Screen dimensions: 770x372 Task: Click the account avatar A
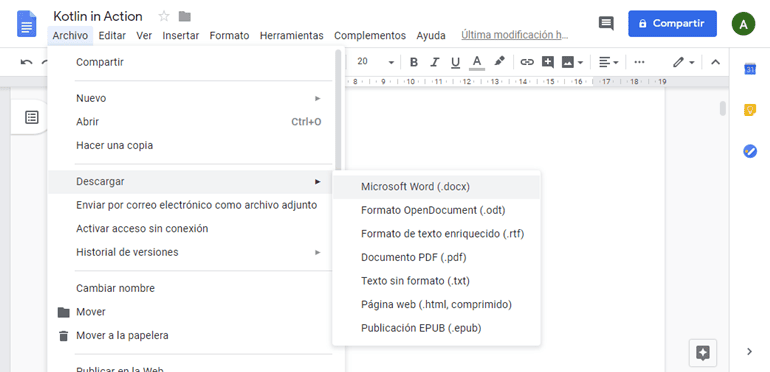tap(743, 24)
